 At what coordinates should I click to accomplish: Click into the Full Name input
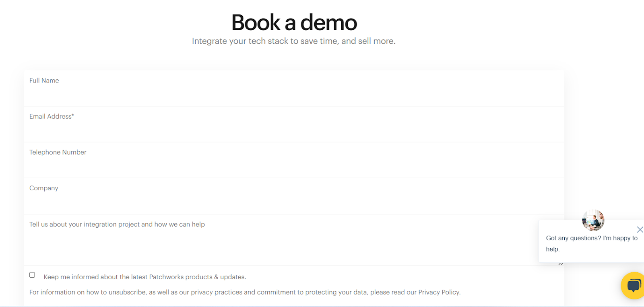coord(294,95)
